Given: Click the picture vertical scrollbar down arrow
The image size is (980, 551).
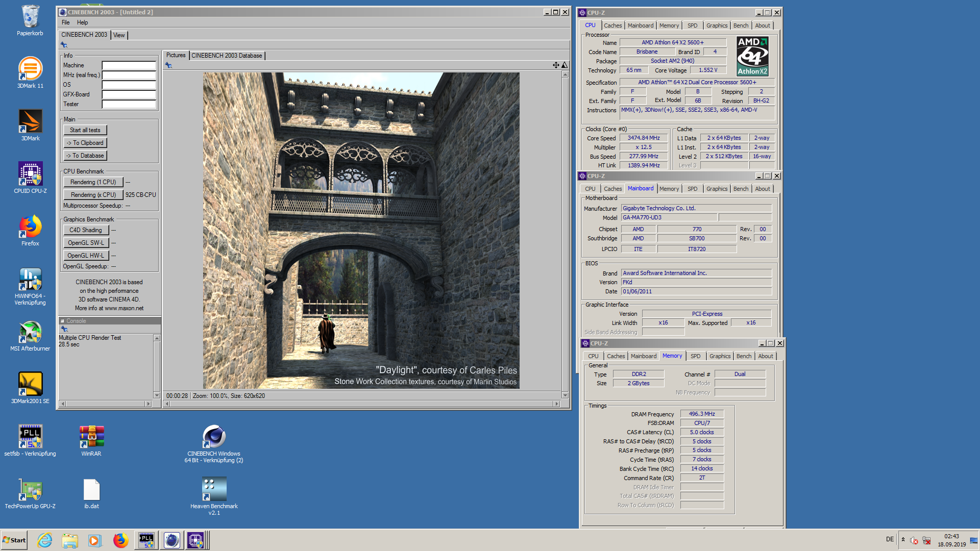Looking at the screenshot, I should point(565,395).
